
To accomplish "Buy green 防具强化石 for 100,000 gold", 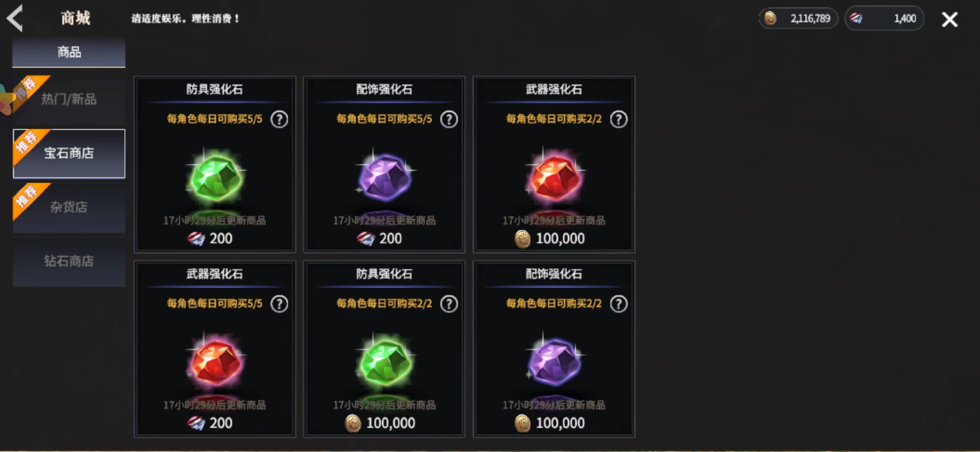I will coord(384,349).
